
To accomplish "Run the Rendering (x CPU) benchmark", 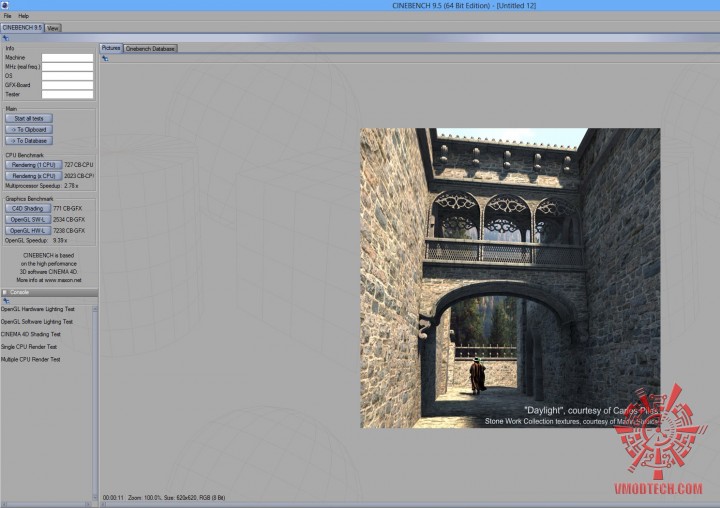I will tap(34, 175).
